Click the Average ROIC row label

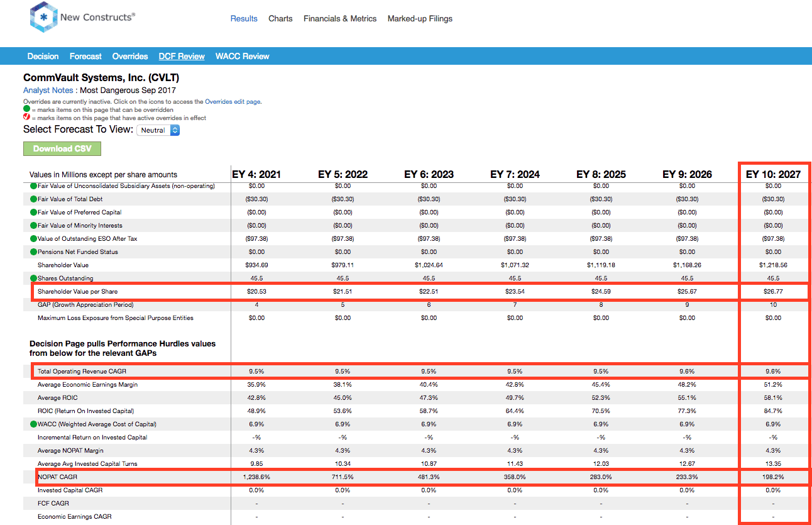(x=58, y=397)
